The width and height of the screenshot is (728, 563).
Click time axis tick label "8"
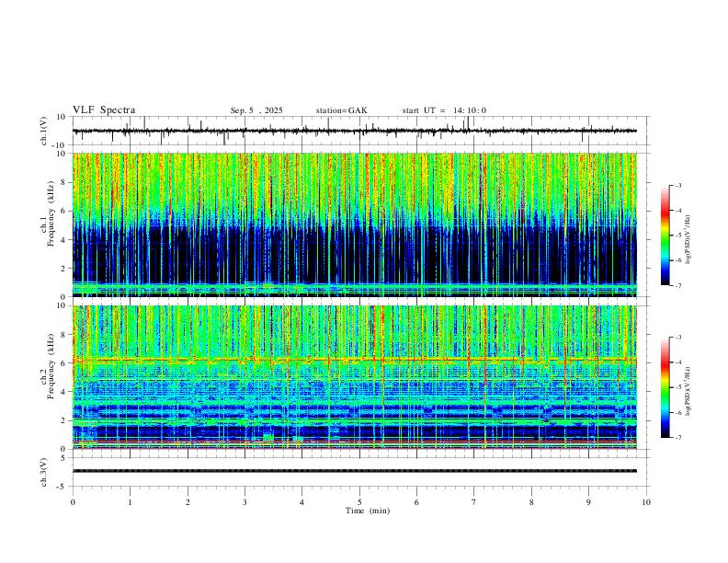pos(531,502)
